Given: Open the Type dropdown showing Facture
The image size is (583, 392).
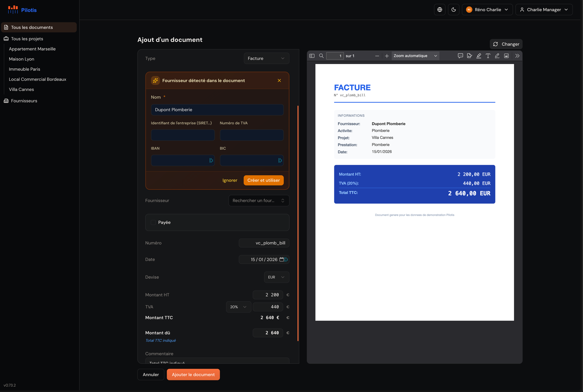Looking at the screenshot, I should [x=266, y=58].
